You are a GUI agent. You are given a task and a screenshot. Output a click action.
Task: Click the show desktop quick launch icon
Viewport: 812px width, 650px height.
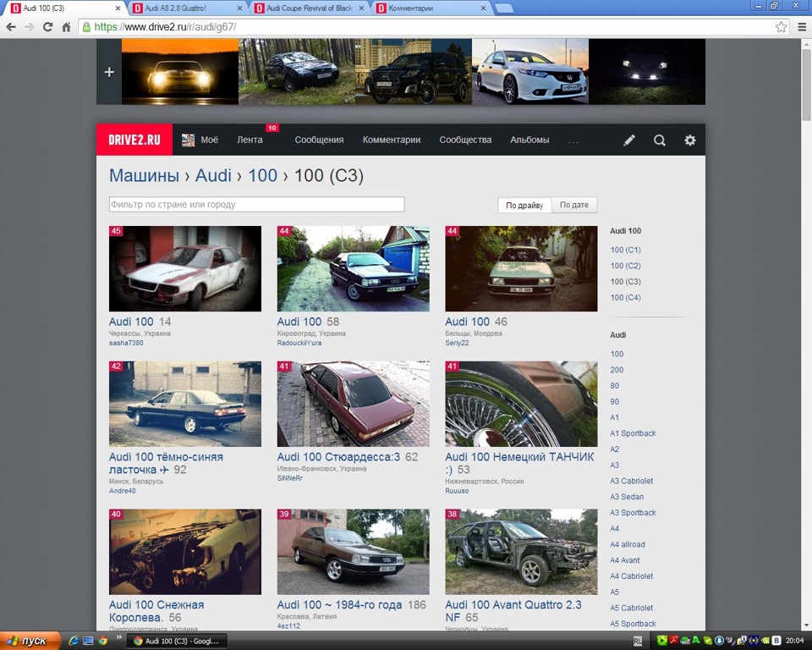tap(88, 641)
